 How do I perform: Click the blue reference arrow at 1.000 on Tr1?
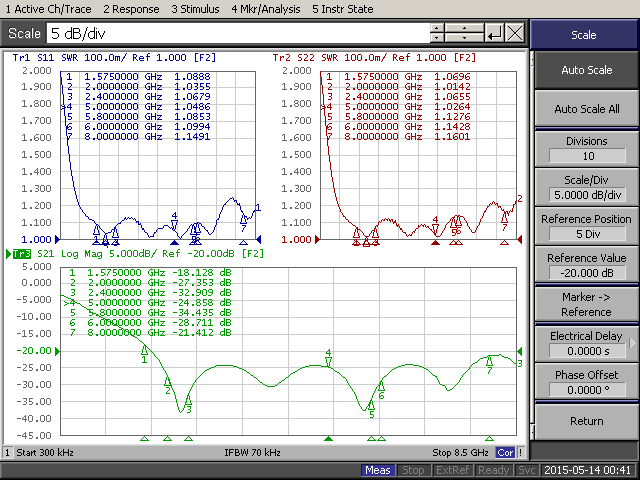pos(58,239)
